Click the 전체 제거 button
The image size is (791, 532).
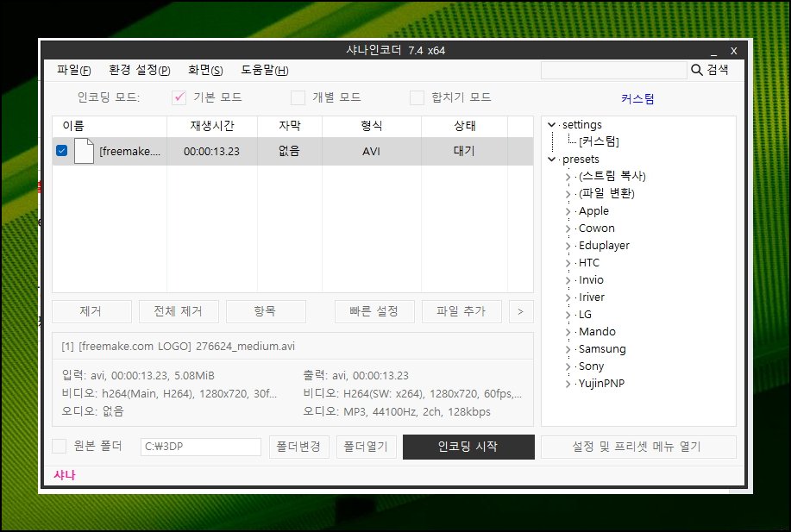[x=179, y=311]
